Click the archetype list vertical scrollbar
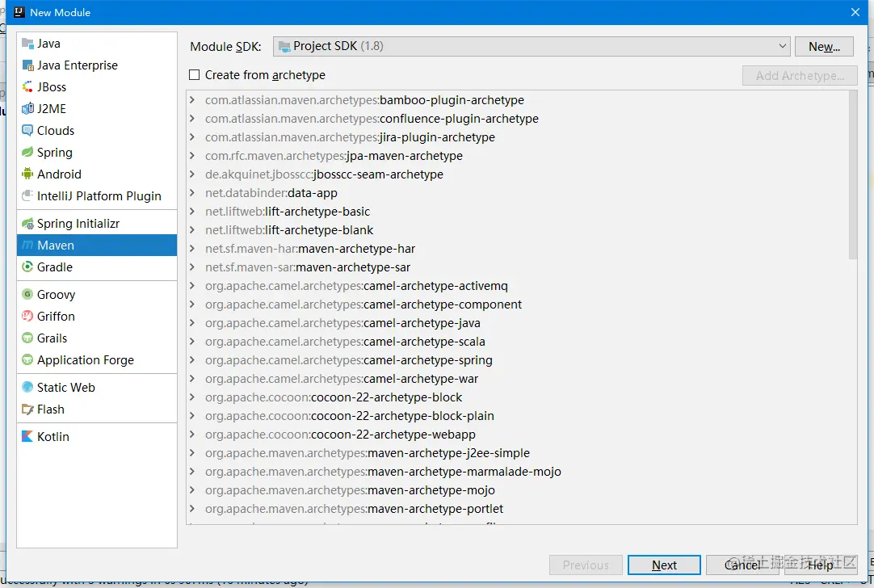The width and height of the screenshot is (874, 588). (x=853, y=175)
